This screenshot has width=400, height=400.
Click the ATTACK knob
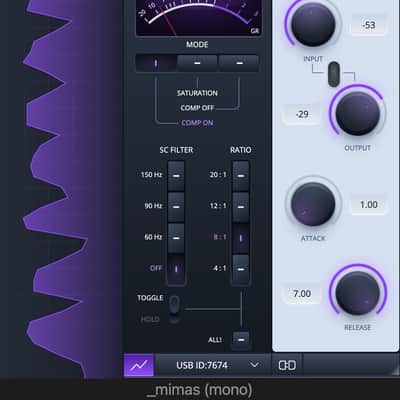[313, 204]
